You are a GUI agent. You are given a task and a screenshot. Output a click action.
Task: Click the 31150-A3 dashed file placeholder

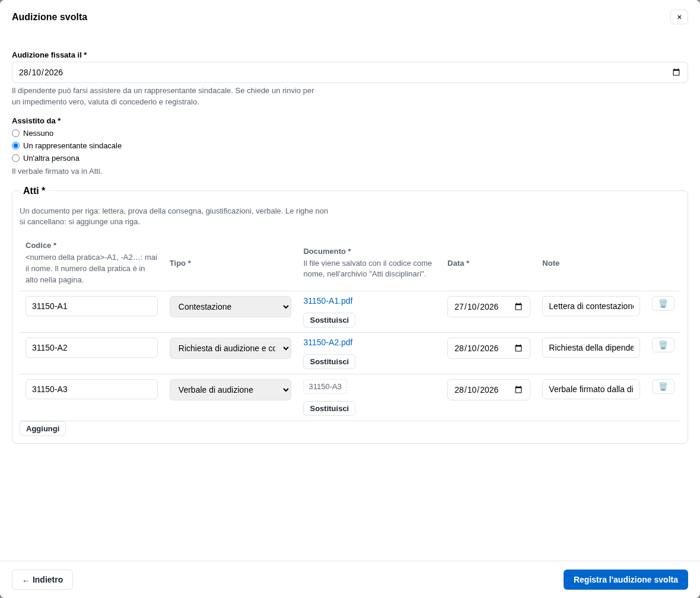[x=325, y=387]
